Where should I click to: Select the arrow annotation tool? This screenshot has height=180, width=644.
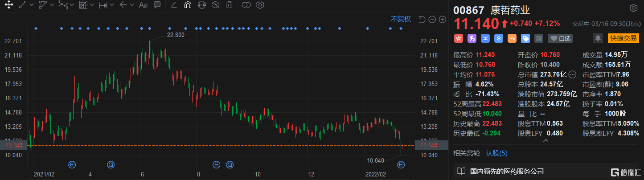point(123,5)
